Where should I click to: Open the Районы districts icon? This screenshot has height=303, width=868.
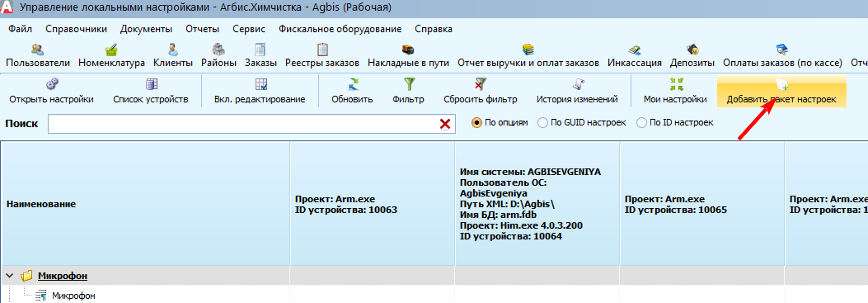[x=218, y=56]
